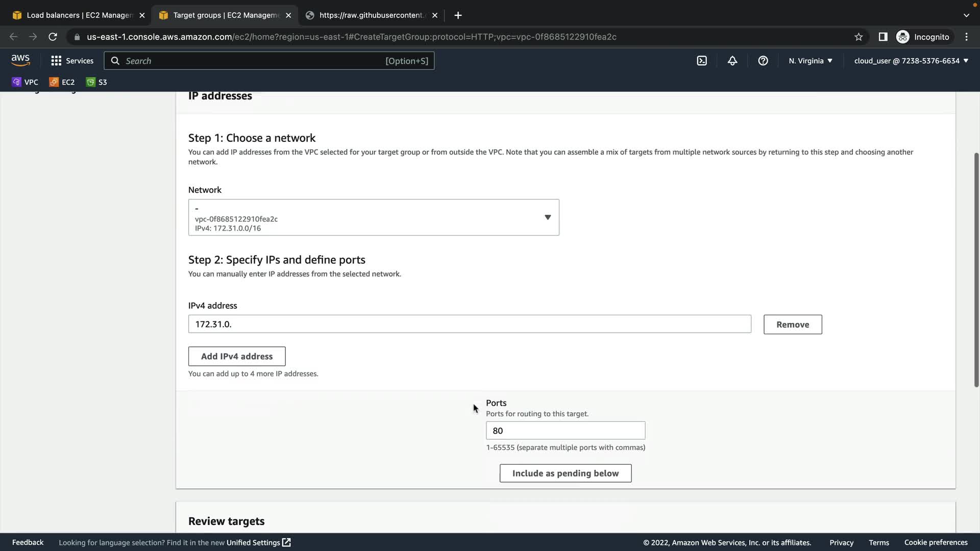Bookmark page with star icon

859,37
